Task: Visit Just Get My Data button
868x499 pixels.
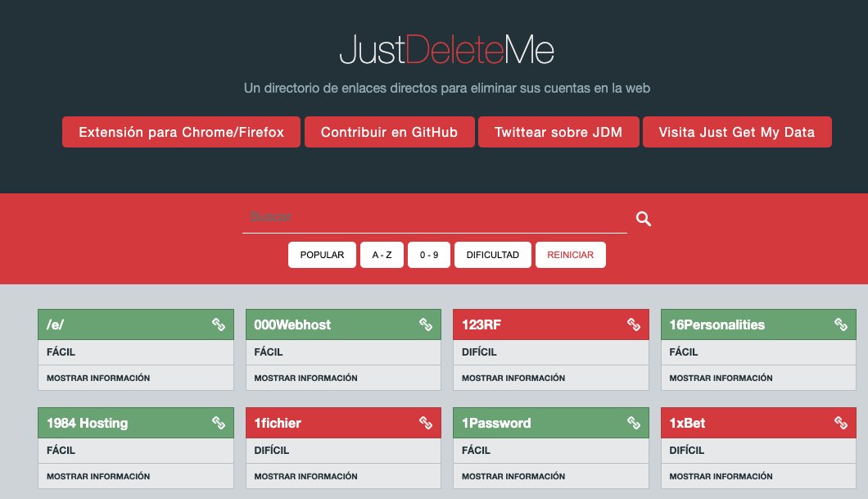Action: coord(737,132)
